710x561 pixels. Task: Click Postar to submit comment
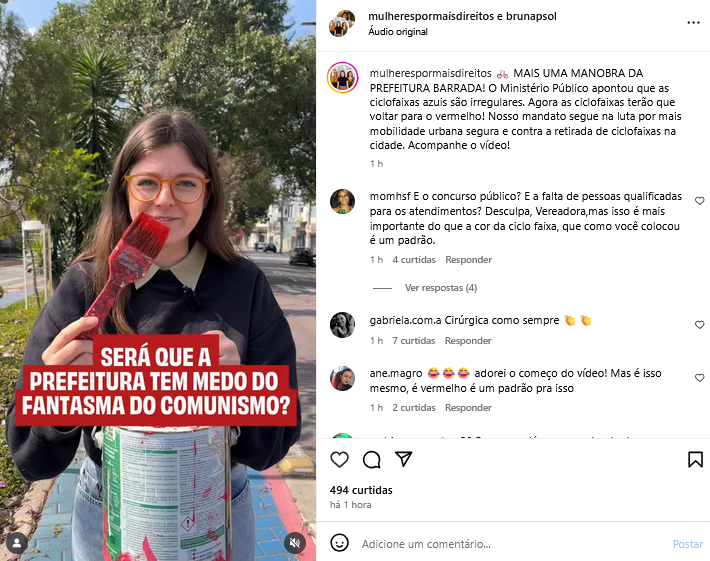click(x=687, y=544)
